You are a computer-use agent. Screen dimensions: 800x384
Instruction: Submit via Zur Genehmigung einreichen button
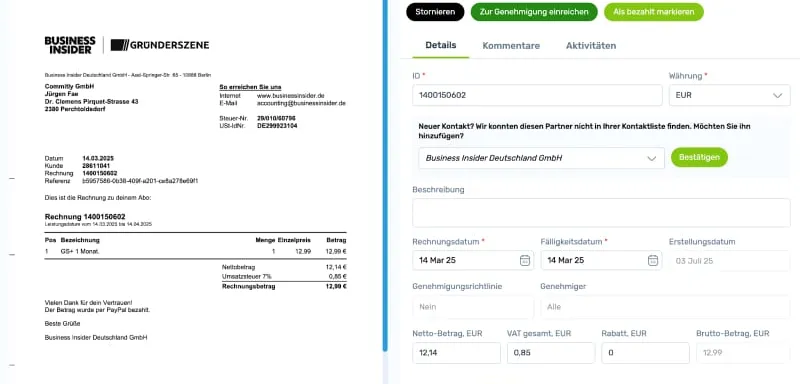tap(534, 12)
